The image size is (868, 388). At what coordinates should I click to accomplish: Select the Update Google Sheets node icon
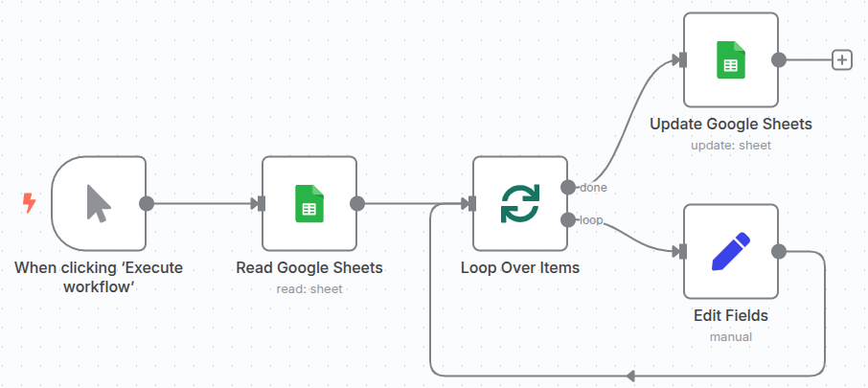pyautogui.click(x=730, y=59)
